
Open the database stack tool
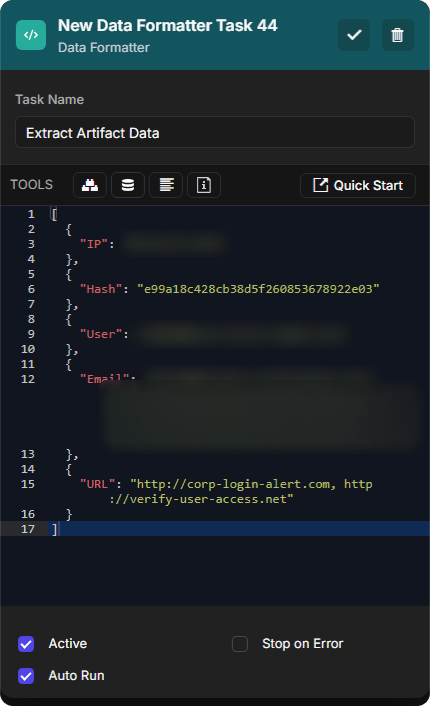click(128, 185)
